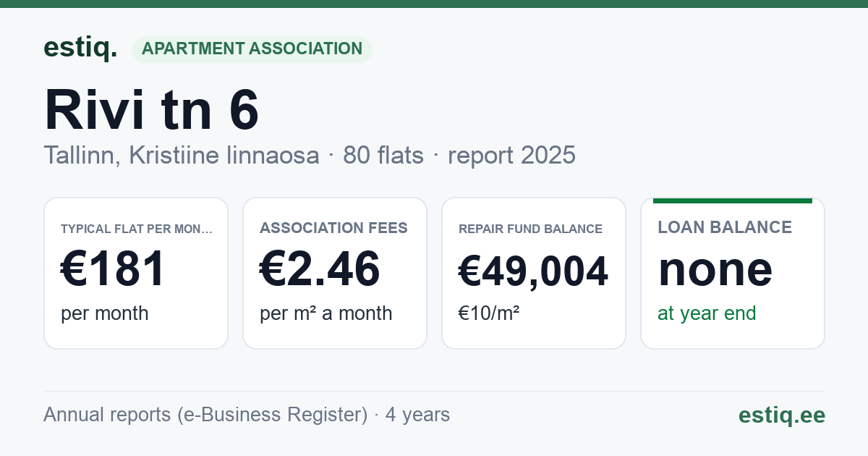Open the Association Fees card
868x456 pixels.
[335, 273]
